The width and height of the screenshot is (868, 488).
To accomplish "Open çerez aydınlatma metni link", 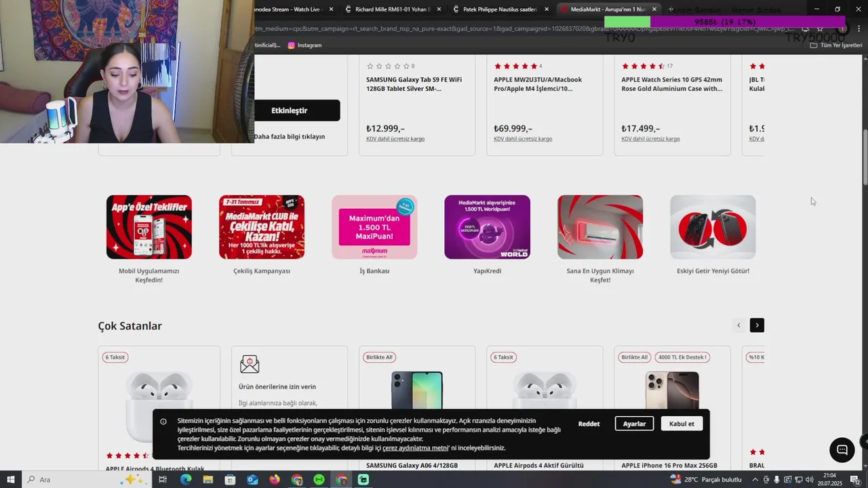I will coord(415,448).
